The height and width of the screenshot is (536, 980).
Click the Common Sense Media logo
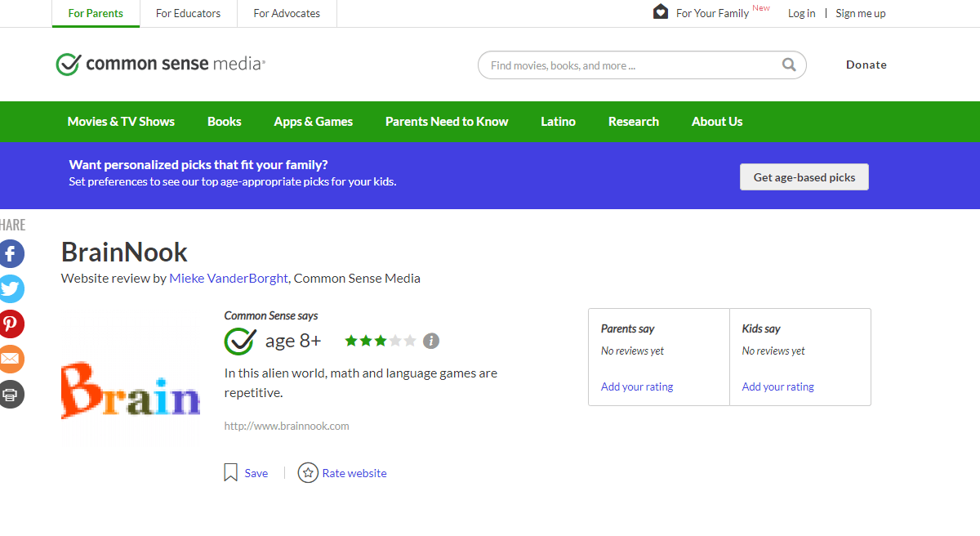(x=160, y=64)
